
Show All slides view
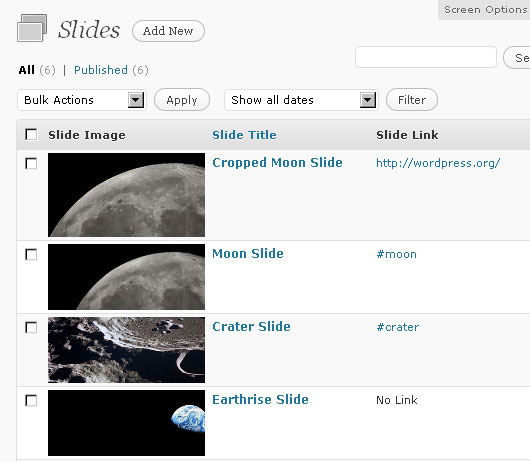coord(27,70)
